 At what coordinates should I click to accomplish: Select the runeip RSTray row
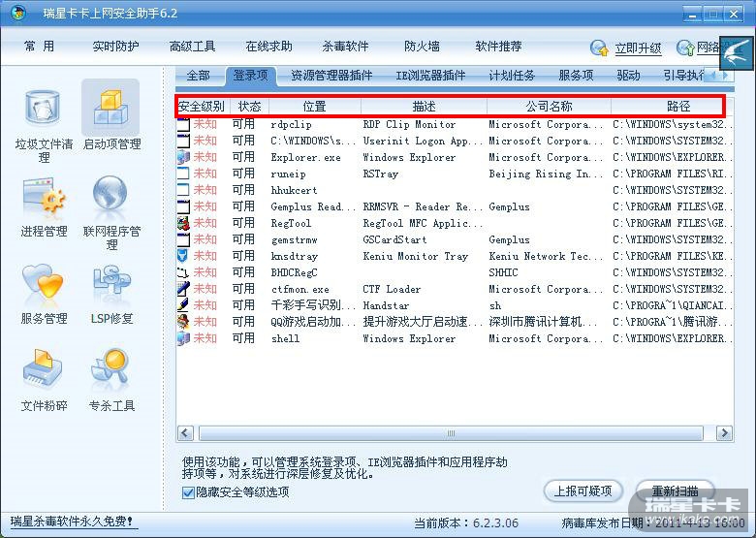(x=455, y=174)
